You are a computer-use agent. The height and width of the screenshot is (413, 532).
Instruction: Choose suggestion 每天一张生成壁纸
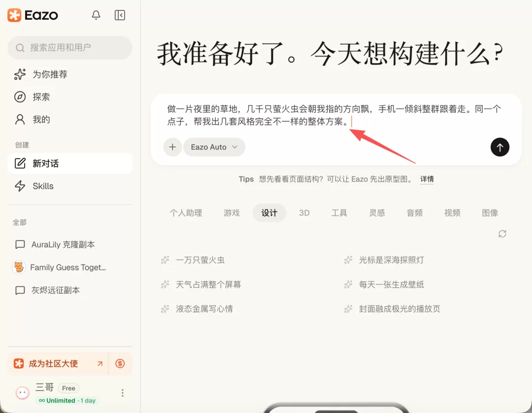392,284
